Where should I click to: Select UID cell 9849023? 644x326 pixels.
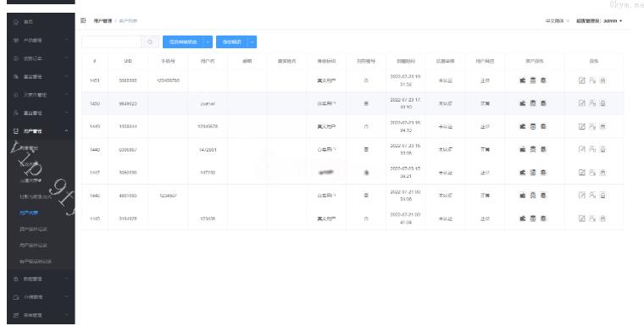click(128, 104)
